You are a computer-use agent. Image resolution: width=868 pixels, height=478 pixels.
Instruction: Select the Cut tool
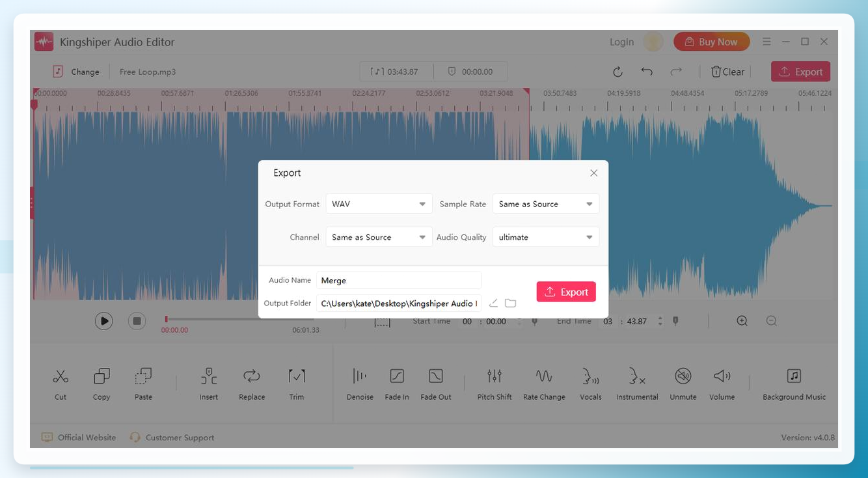click(61, 384)
